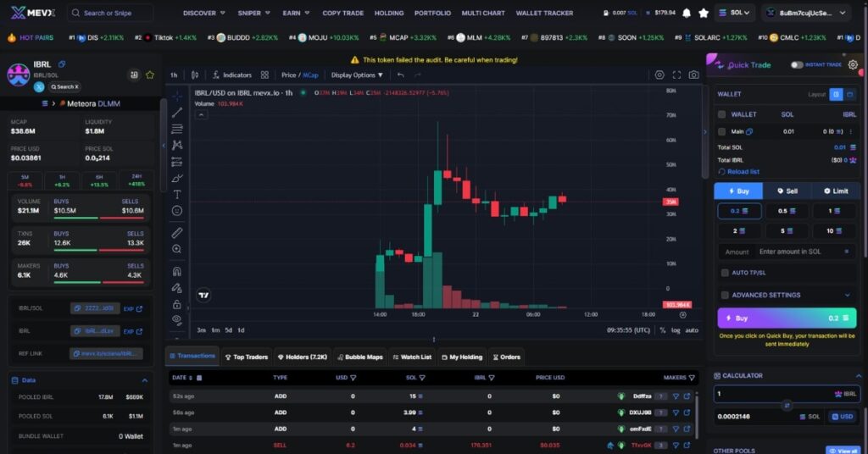Open the wallet address account dropdown
868x454 pixels.
(x=804, y=13)
